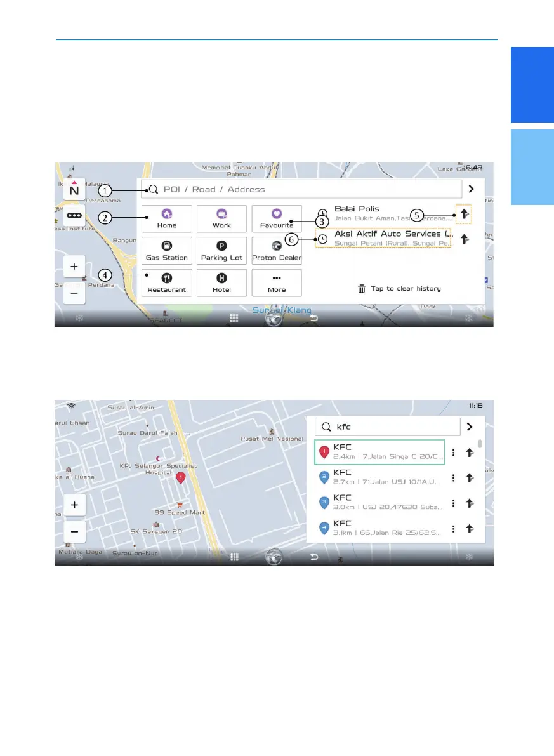Click the North compass button on top map
Viewport: 554px width, 756px height.
74,189
